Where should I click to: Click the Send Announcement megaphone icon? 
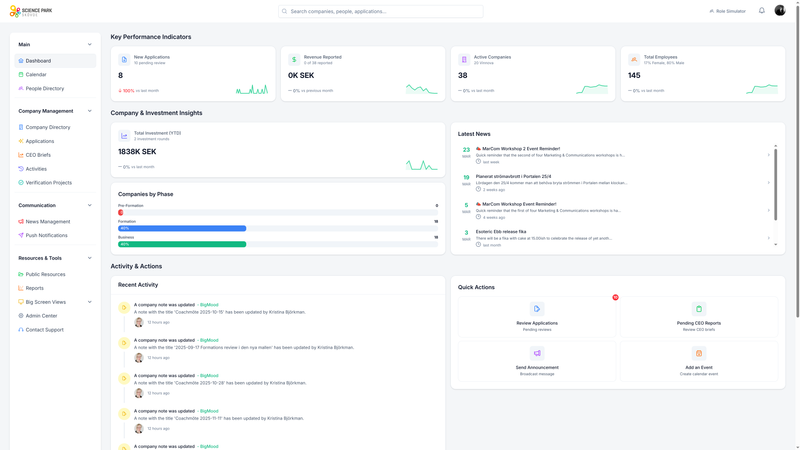point(537,353)
